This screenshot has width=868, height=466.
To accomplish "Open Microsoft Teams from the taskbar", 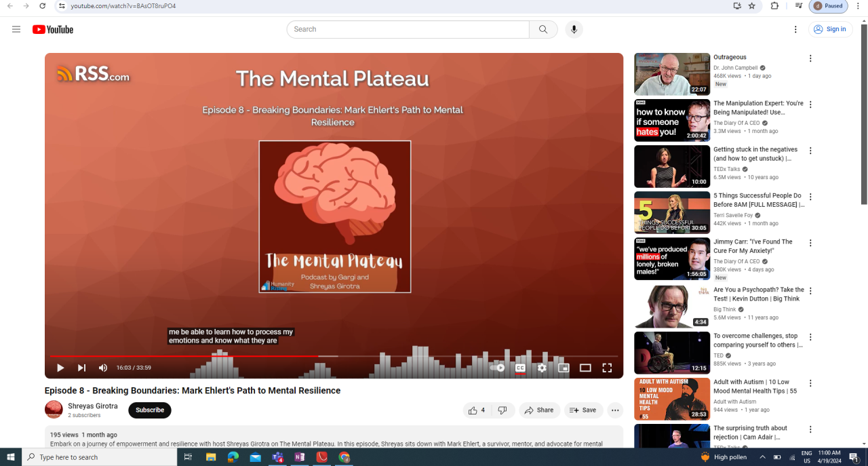I will click(277, 457).
